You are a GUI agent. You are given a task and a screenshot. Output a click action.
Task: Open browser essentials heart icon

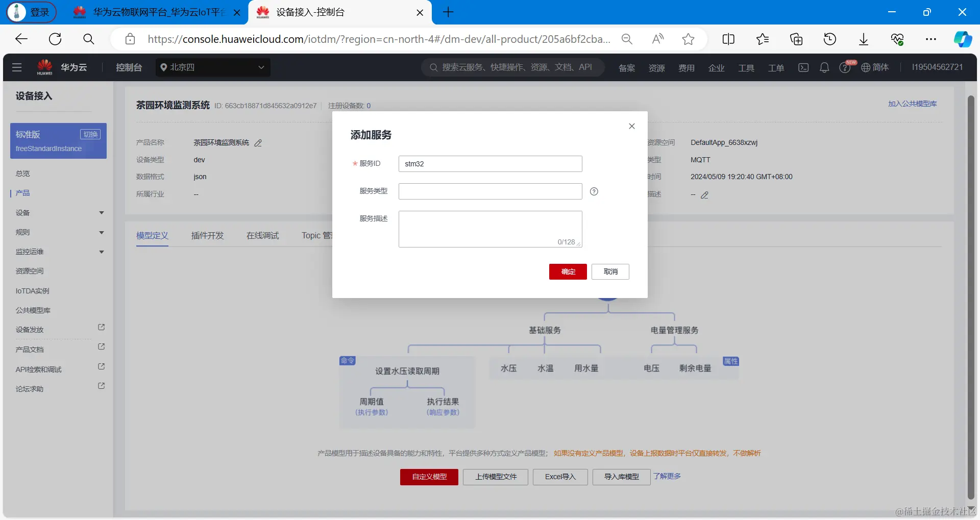coord(897,39)
